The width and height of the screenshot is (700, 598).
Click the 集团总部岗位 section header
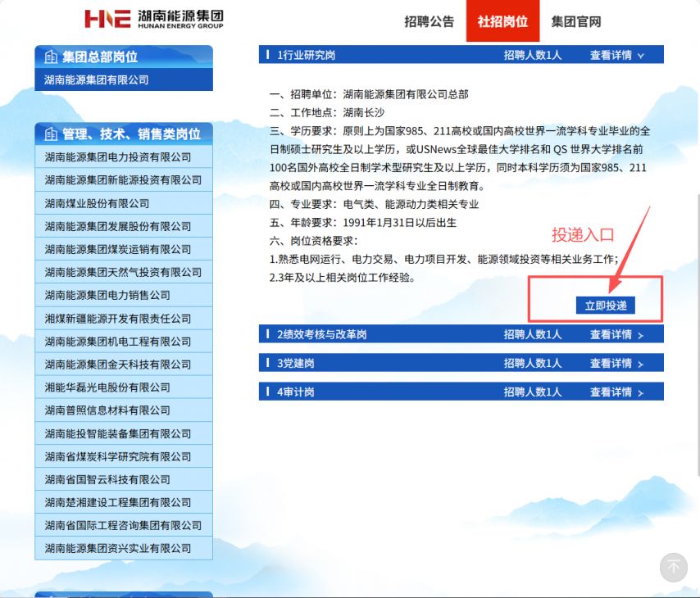(x=124, y=57)
